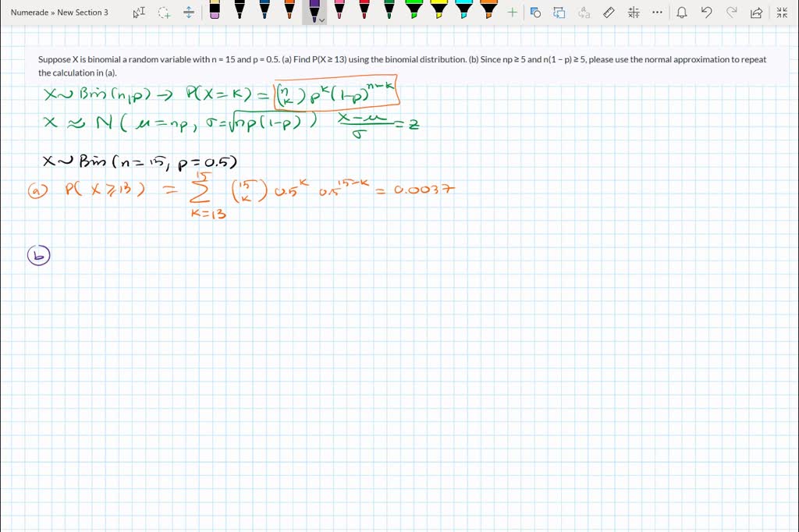
Task: Click the Ink to Shape icon
Action: (559, 12)
